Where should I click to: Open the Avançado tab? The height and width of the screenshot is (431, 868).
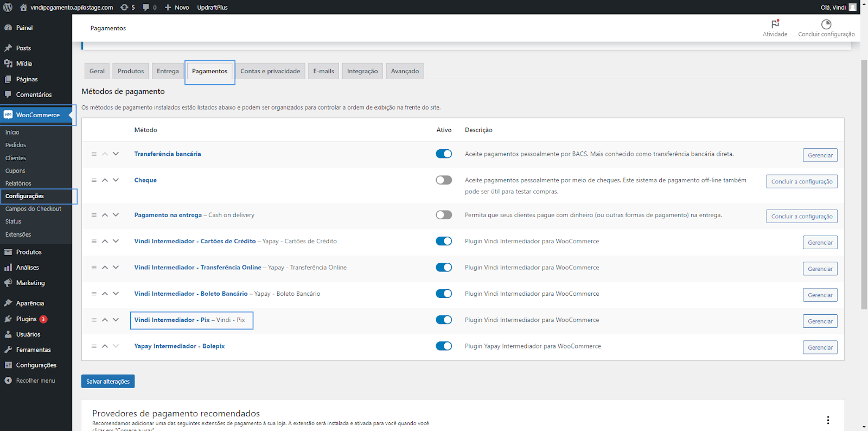(x=405, y=71)
